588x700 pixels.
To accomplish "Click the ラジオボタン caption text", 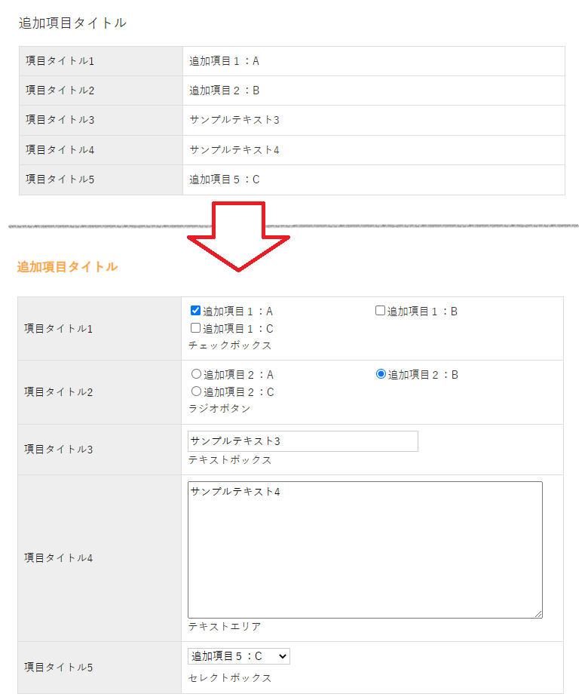I will (x=219, y=408).
